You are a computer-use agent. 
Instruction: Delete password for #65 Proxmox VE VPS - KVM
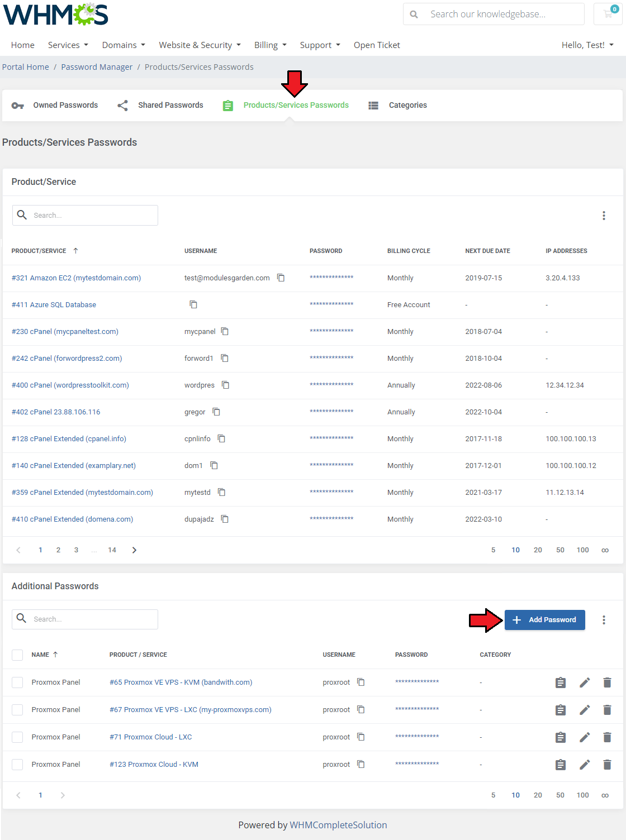608,682
